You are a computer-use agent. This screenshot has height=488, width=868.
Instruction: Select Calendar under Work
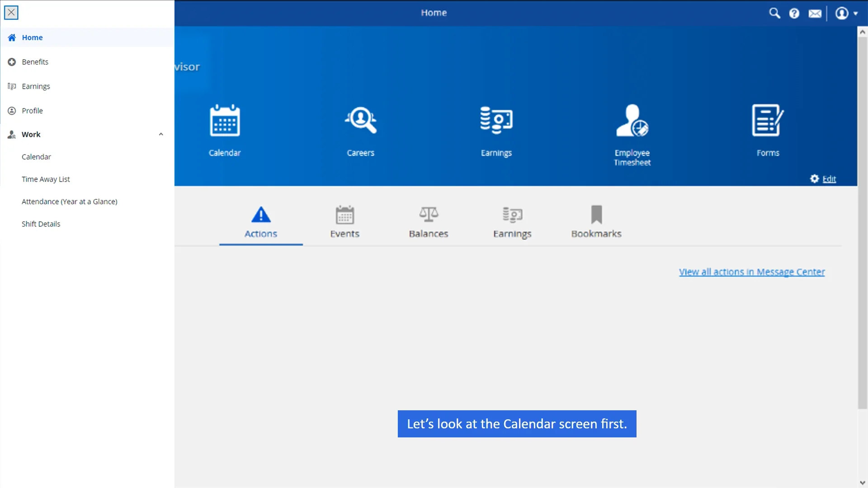tap(36, 157)
